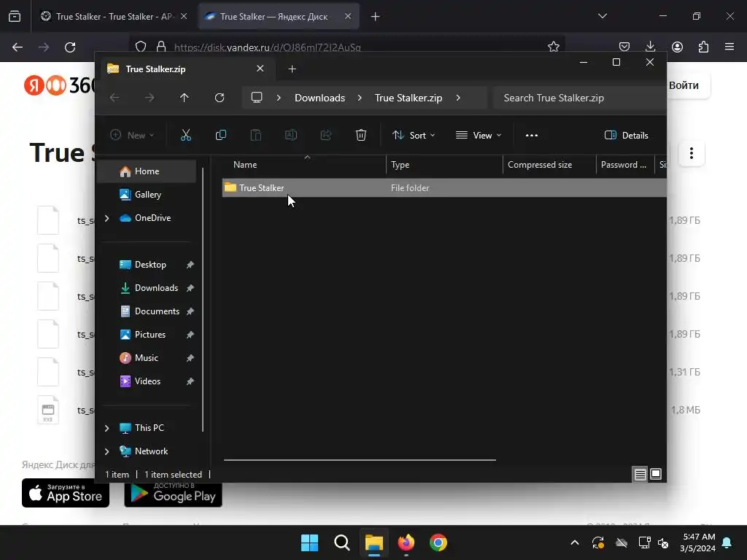Open the See more three-dots menu
This screenshot has width=747, height=560.
pyautogui.click(x=532, y=135)
